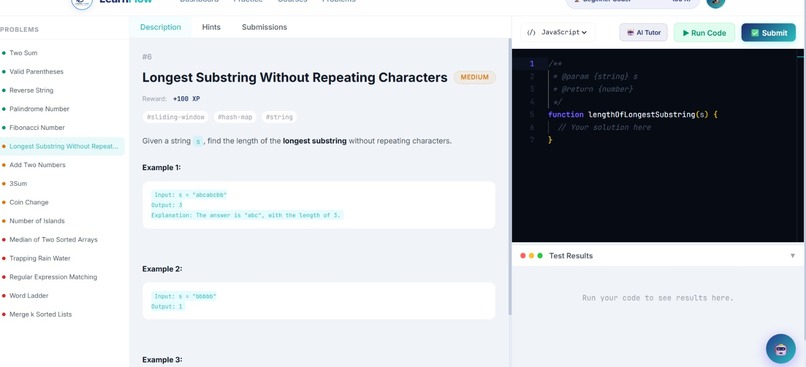Open the Two Sum problem

62,53
